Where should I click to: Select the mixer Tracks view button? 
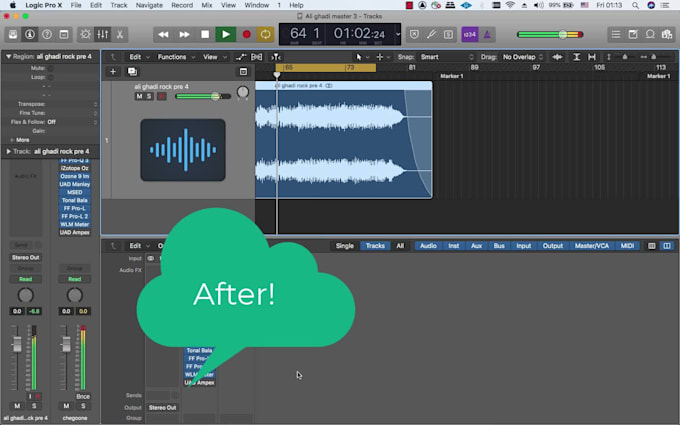click(x=375, y=246)
